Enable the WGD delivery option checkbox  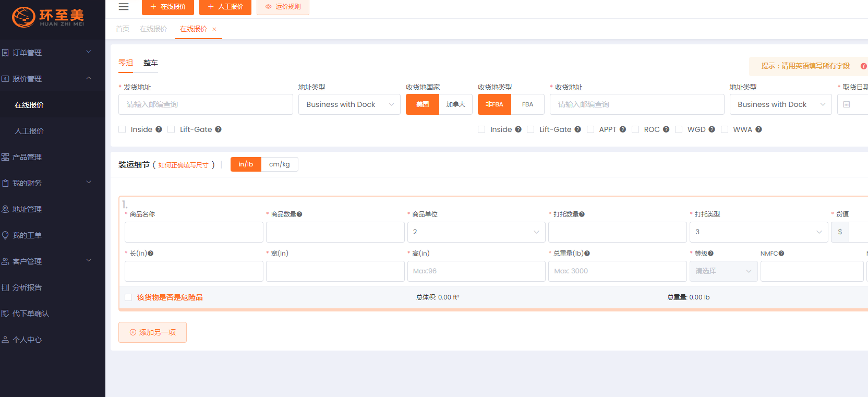coord(679,129)
